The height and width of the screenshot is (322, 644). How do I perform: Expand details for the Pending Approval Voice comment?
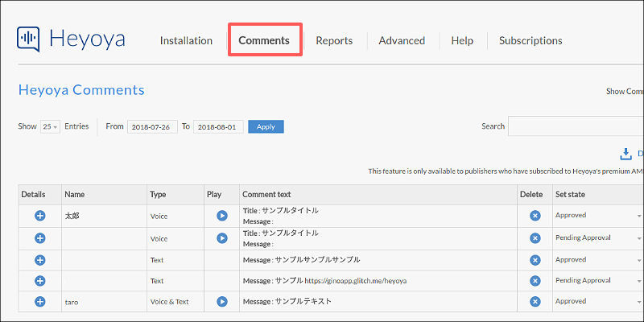point(39,238)
